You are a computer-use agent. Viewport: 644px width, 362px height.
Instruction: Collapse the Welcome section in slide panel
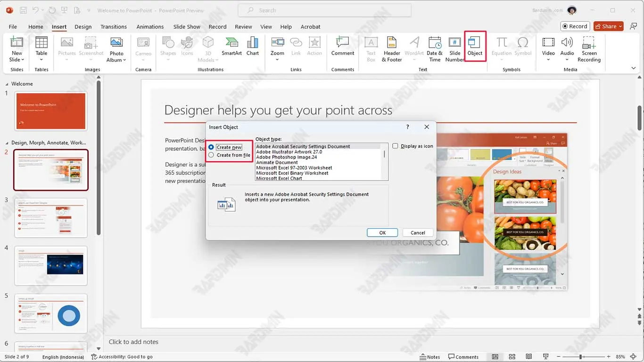7,84
